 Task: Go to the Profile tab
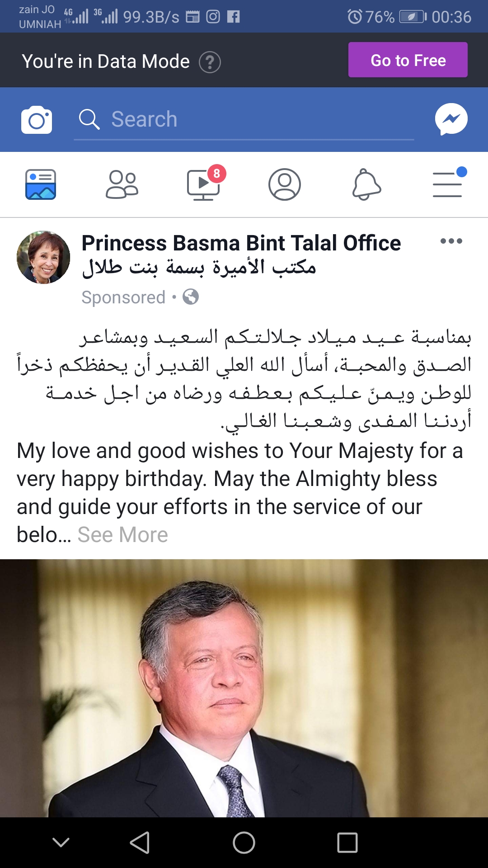pyautogui.click(x=285, y=184)
